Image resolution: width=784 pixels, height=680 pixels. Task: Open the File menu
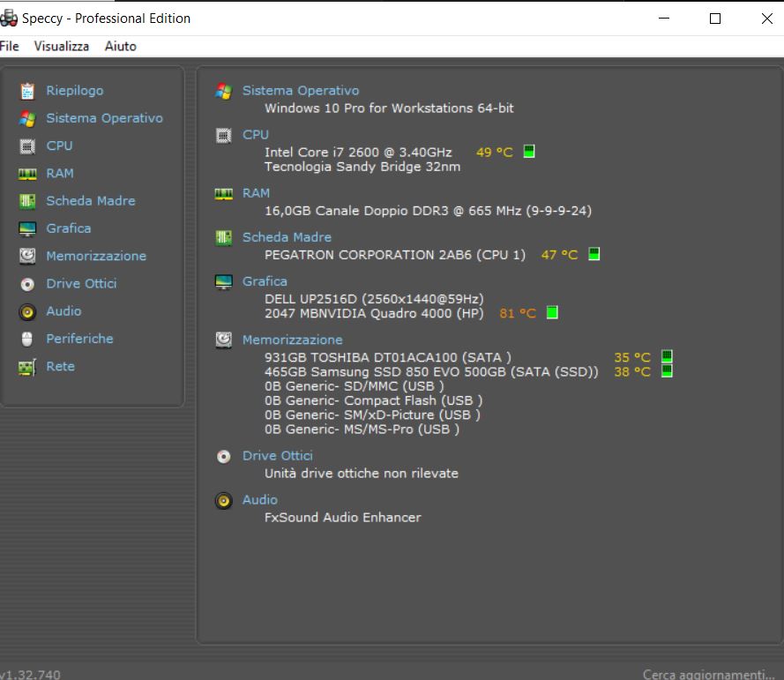point(9,46)
